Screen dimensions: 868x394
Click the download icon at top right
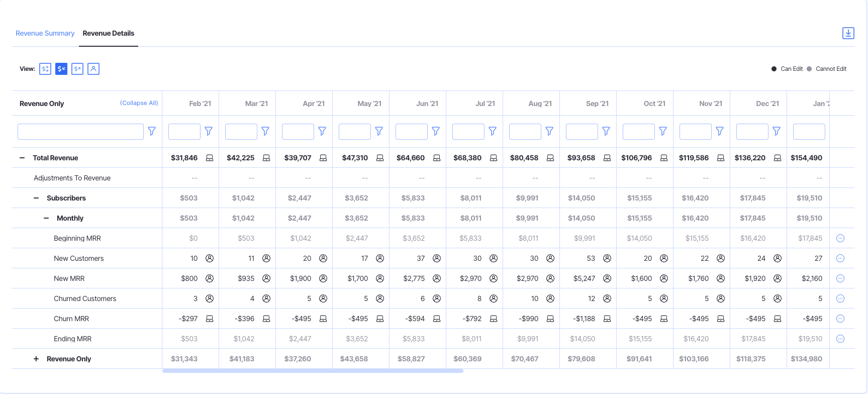click(848, 33)
